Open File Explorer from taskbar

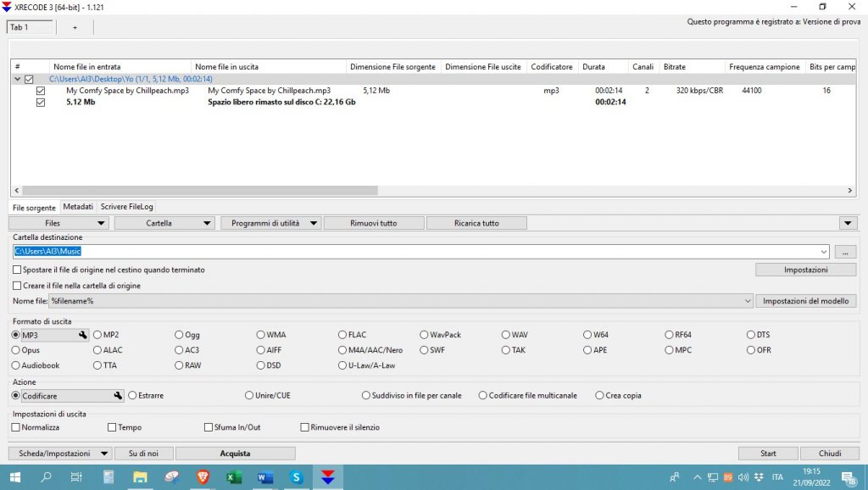(x=140, y=477)
